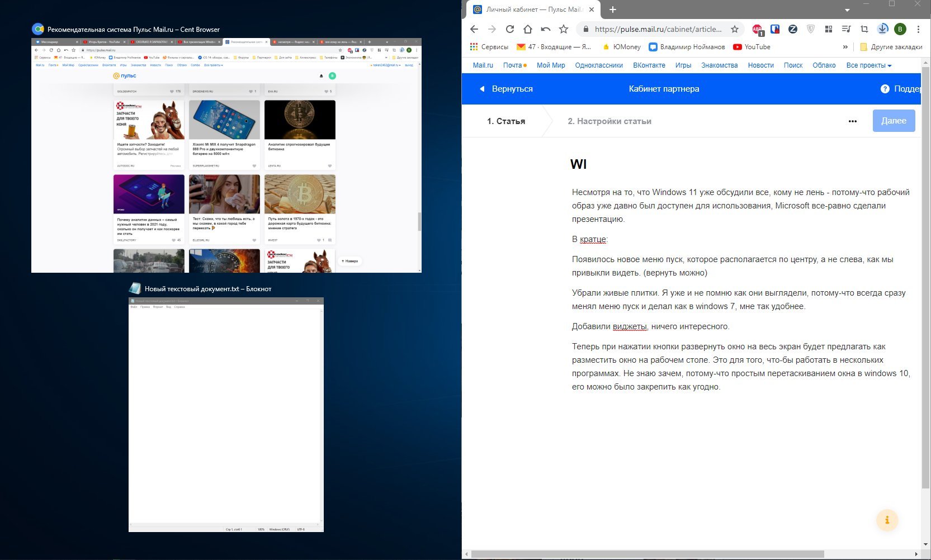Screen dimensions: 931x560
Task: Open Поиск in the portal menu
Action: click(x=793, y=65)
